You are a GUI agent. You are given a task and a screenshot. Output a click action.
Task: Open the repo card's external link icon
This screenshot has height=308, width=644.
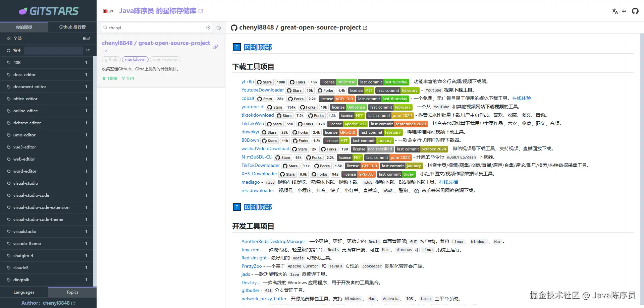[x=105, y=52]
